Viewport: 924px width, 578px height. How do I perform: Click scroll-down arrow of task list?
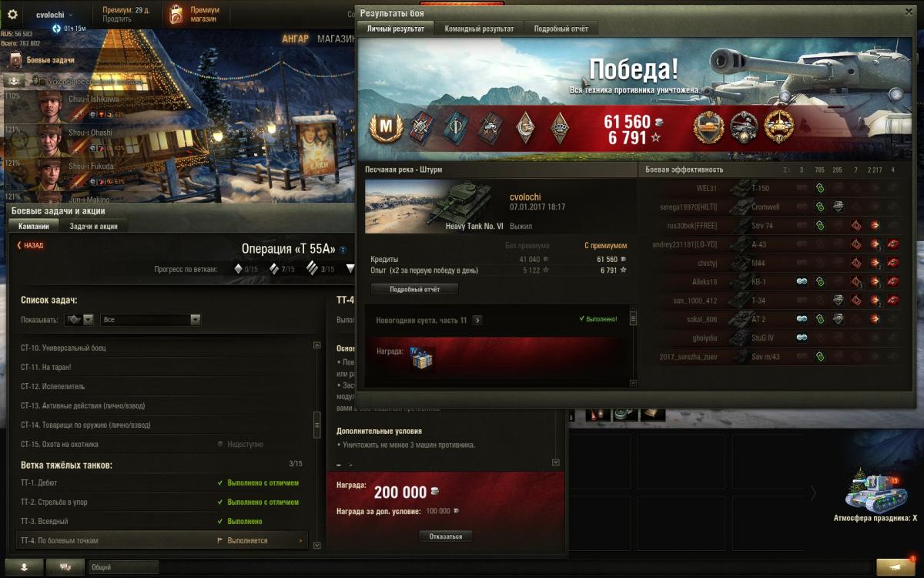pyautogui.click(x=316, y=546)
